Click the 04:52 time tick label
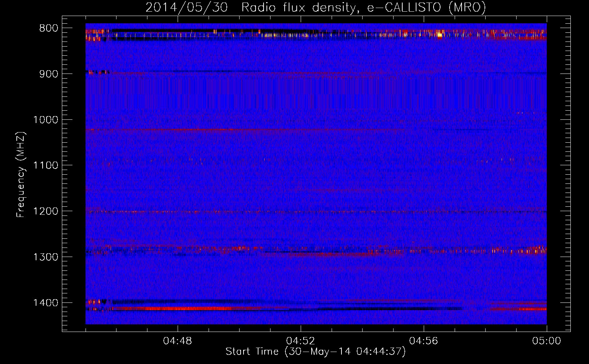 (301, 341)
